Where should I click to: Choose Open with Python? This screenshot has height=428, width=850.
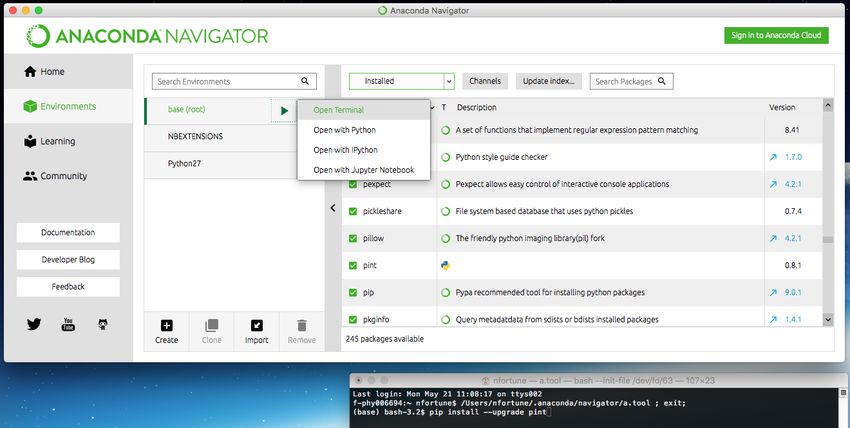point(364,130)
